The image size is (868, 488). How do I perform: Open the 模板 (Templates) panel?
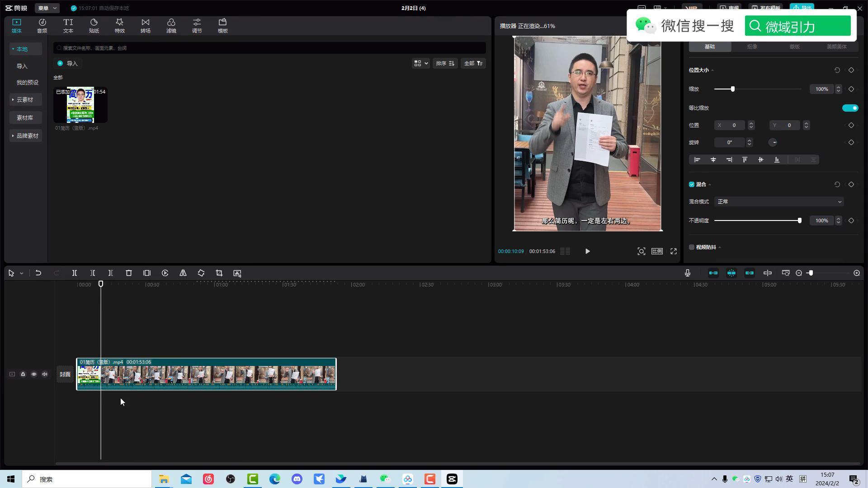point(222,26)
